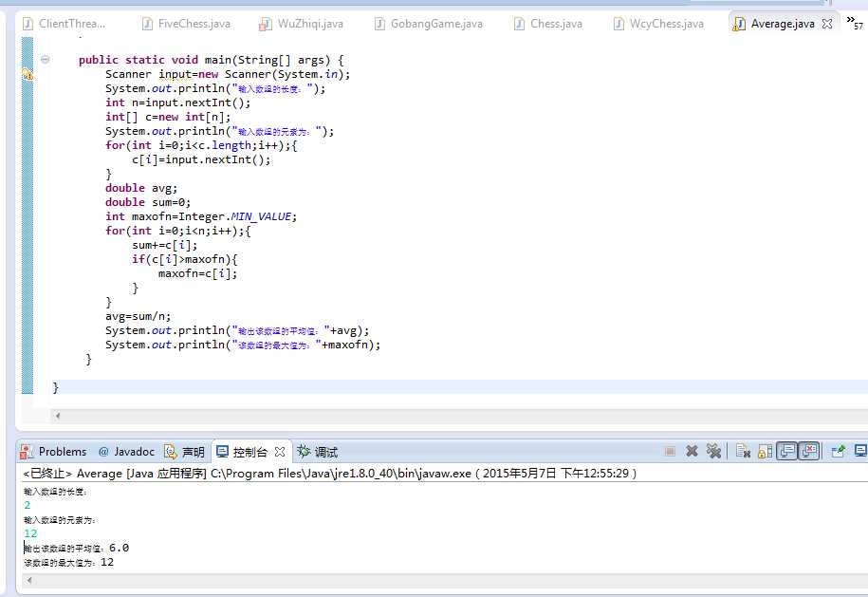Click the terminated Average launch description line

(x=330, y=474)
